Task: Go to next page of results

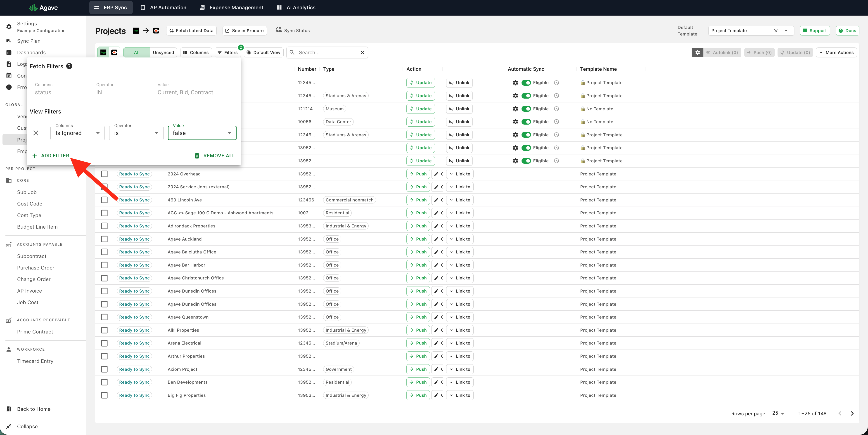Action: click(x=852, y=414)
